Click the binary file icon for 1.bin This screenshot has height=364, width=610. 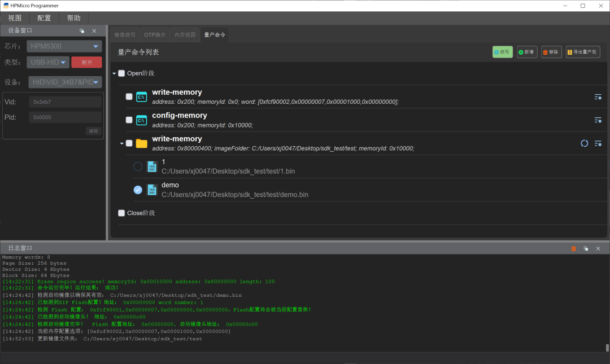(x=152, y=167)
